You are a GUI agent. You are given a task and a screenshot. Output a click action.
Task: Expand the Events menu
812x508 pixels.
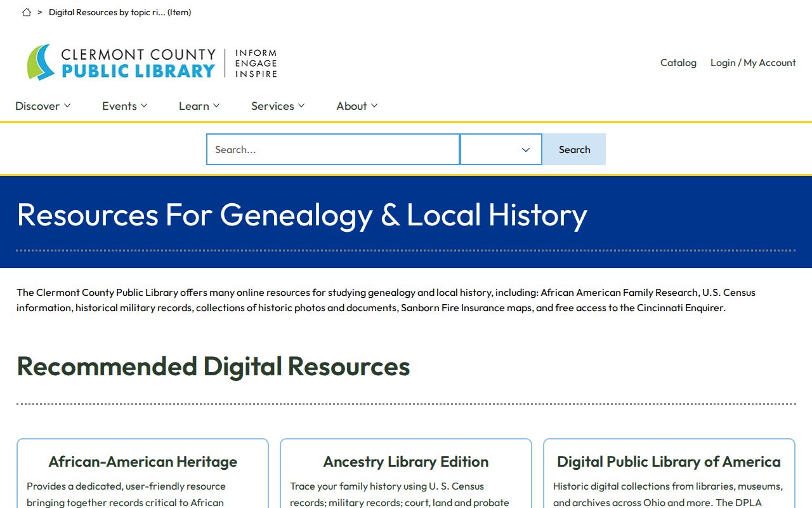(125, 106)
